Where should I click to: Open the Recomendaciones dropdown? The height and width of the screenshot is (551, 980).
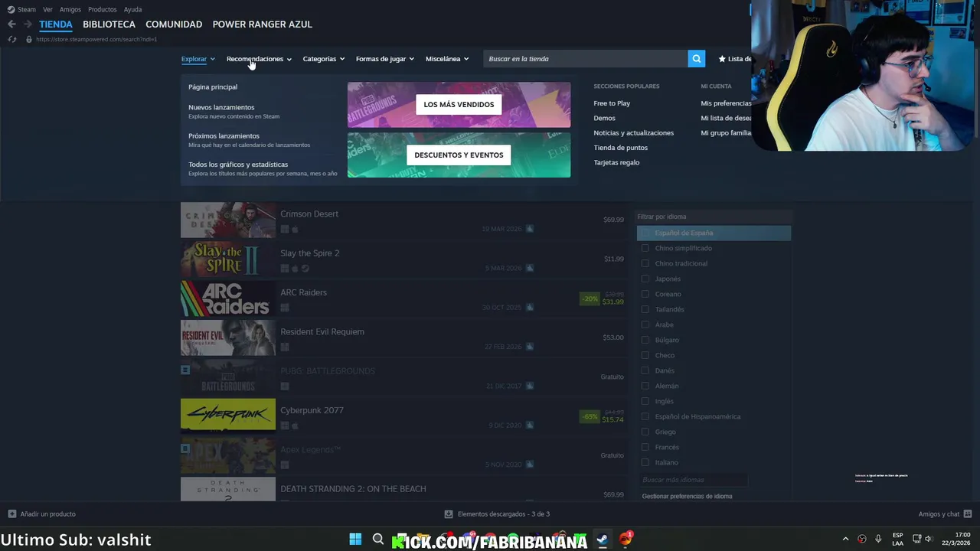click(x=259, y=59)
